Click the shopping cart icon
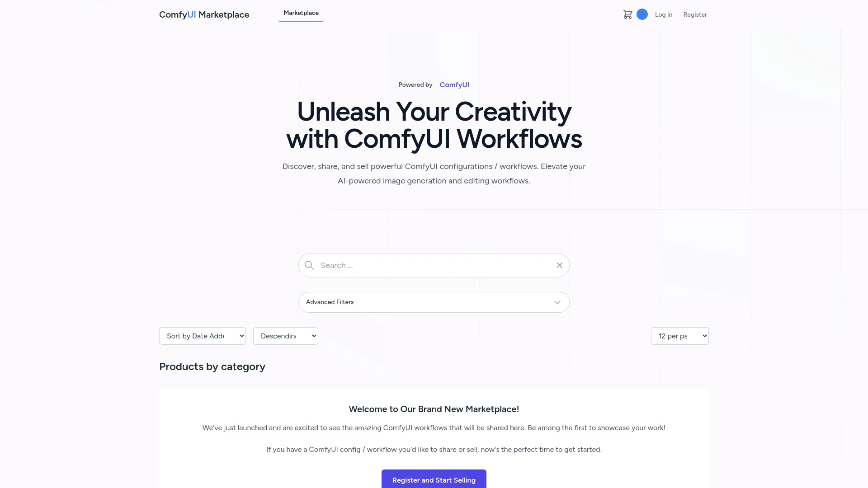868x488 pixels. pyautogui.click(x=627, y=14)
